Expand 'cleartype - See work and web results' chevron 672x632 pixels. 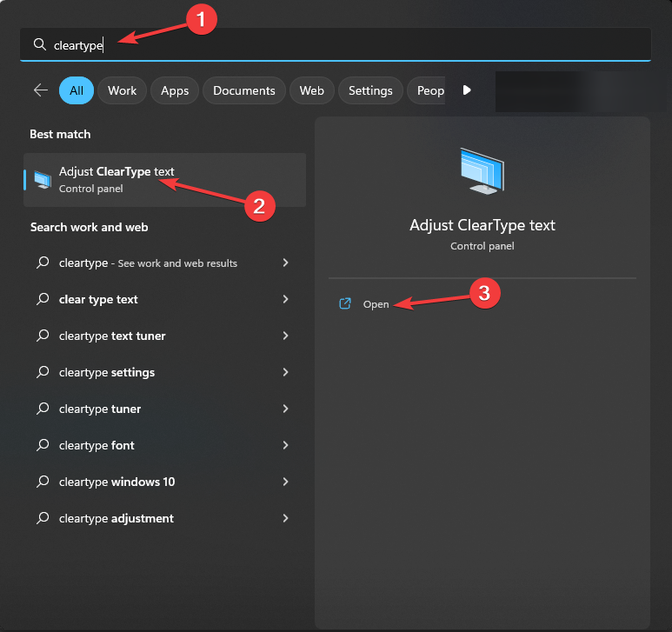click(285, 263)
